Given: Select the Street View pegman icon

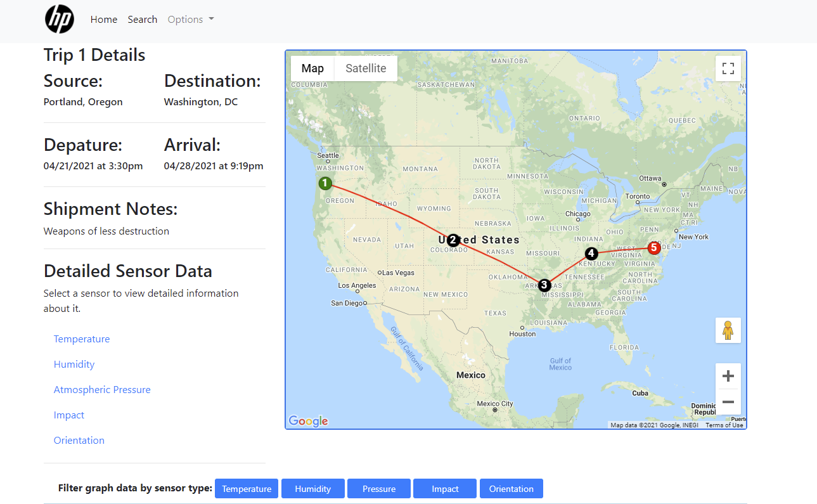Looking at the screenshot, I should tap(728, 330).
